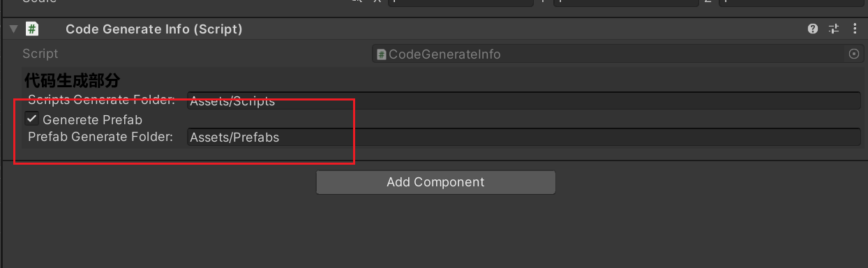Click the Prefab Generate Folder label
The image size is (868, 268).
tap(100, 137)
